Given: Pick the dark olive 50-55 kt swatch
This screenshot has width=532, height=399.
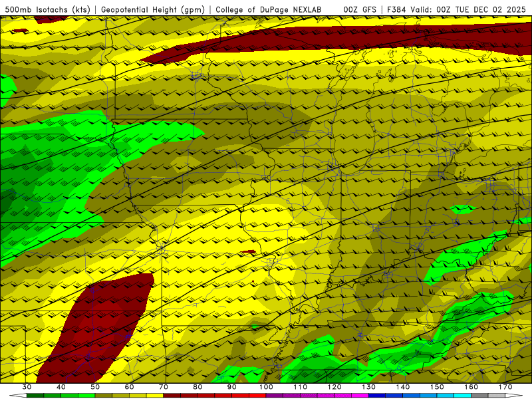Looking at the screenshot, I should [x=104, y=396].
